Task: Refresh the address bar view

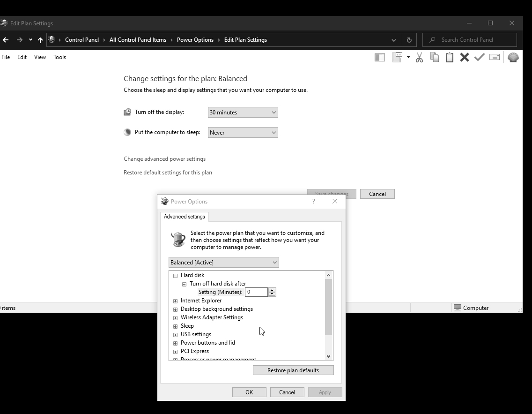Action: coord(409,40)
